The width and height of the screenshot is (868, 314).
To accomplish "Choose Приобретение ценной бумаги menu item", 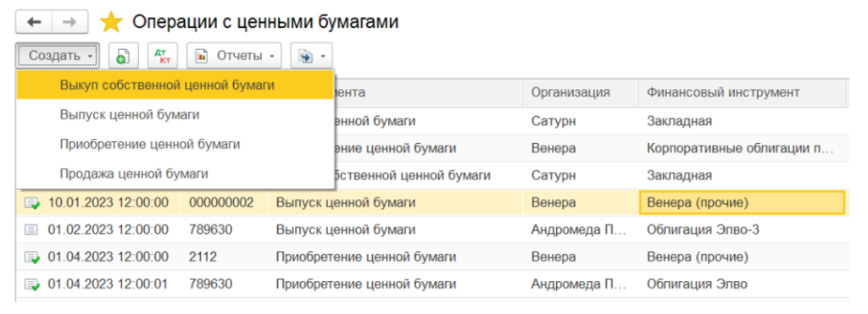I will pyautogui.click(x=175, y=144).
